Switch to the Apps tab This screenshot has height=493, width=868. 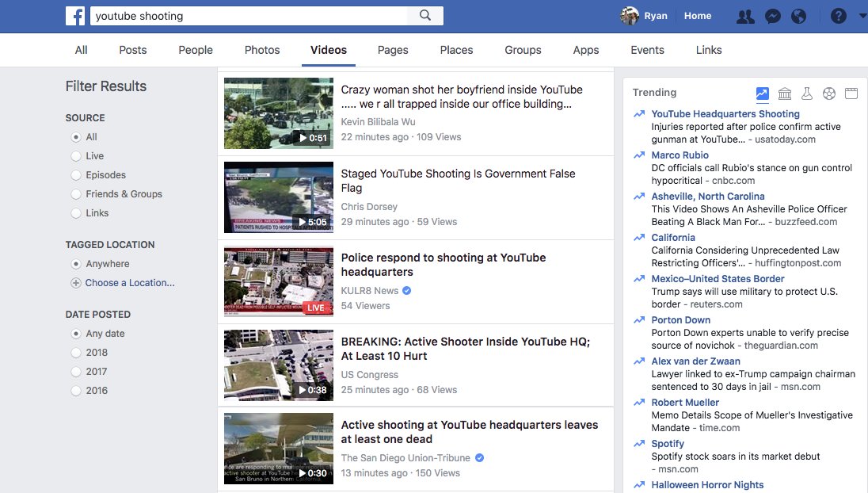pyautogui.click(x=586, y=50)
